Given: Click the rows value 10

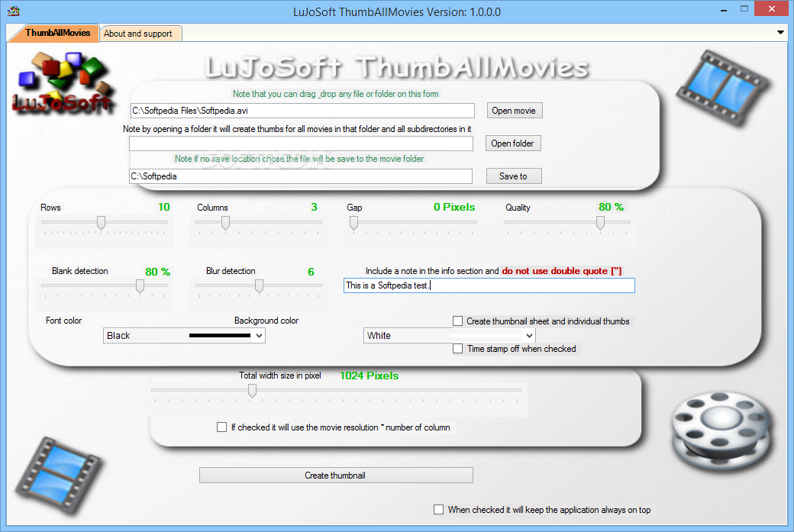Looking at the screenshot, I should [163, 207].
